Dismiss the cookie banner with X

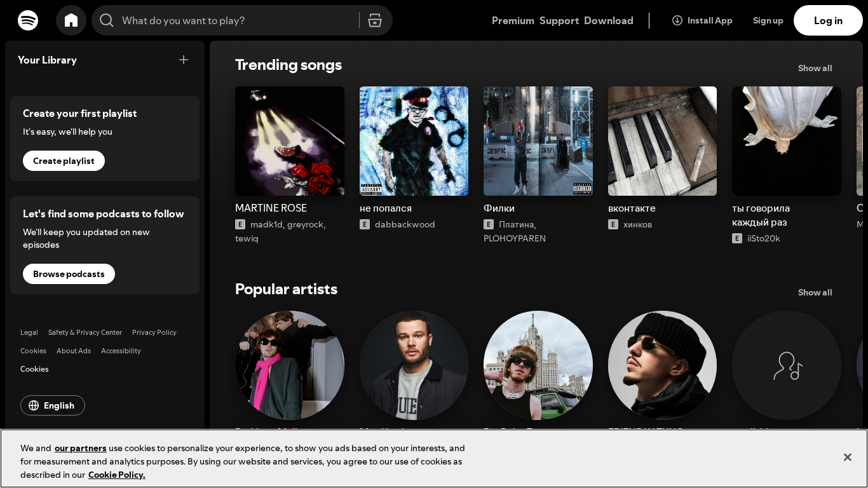point(847,457)
